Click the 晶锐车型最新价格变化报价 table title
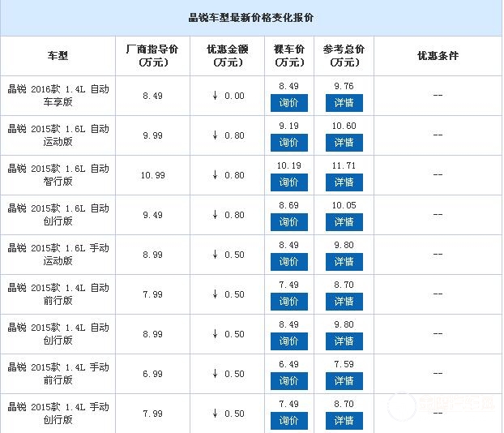The width and height of the screenshot is (504, 433). click(x=251, y=18)
